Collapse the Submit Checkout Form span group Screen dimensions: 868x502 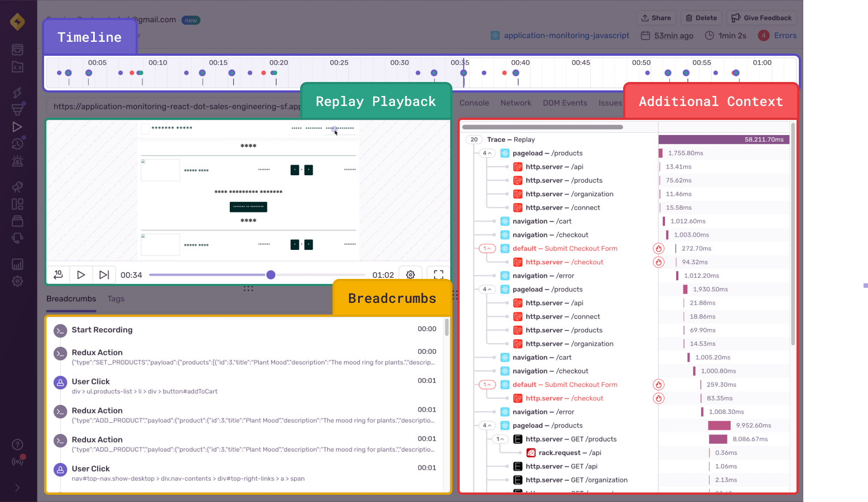click(x=486, y=248)
